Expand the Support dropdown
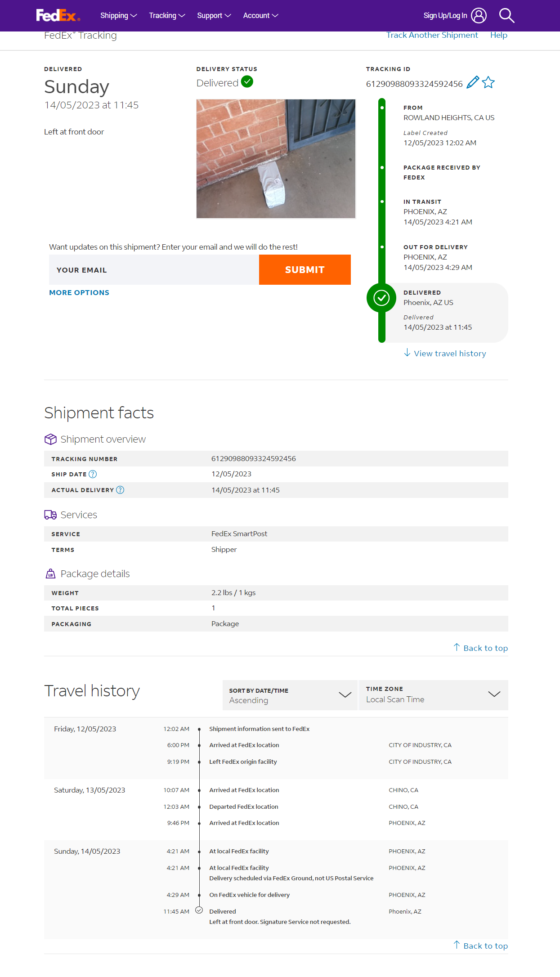The height and width of the screenshot is (977, 560). 214,16
